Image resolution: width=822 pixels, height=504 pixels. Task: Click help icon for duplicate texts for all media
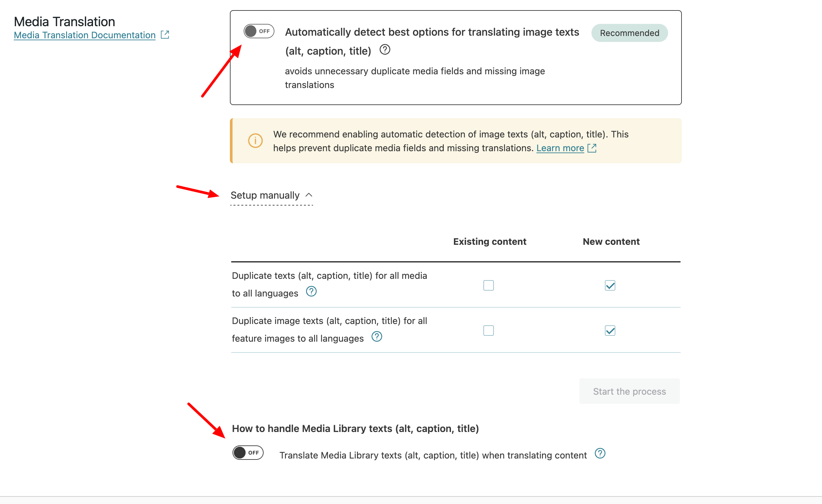coord(311,292)
